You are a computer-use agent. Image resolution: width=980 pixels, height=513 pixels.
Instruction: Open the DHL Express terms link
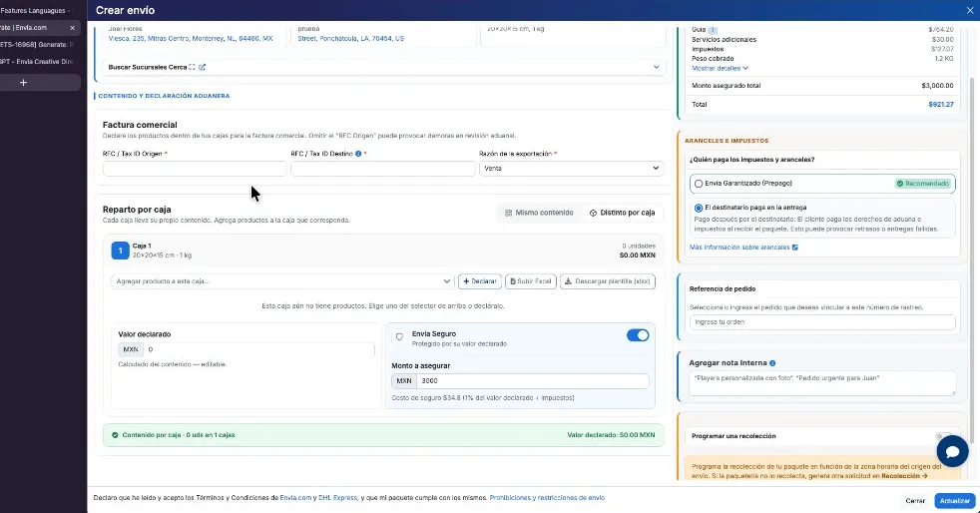(x=337, y=498)
